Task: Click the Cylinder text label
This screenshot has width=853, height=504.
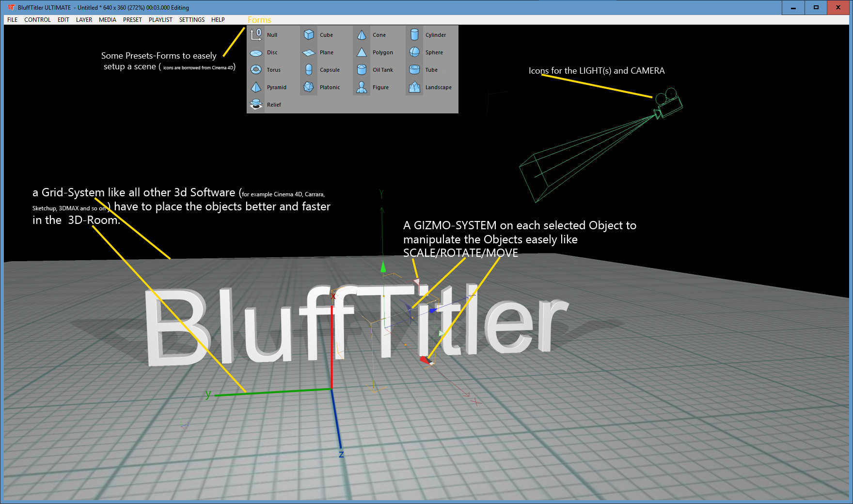Action: point(436,35)
